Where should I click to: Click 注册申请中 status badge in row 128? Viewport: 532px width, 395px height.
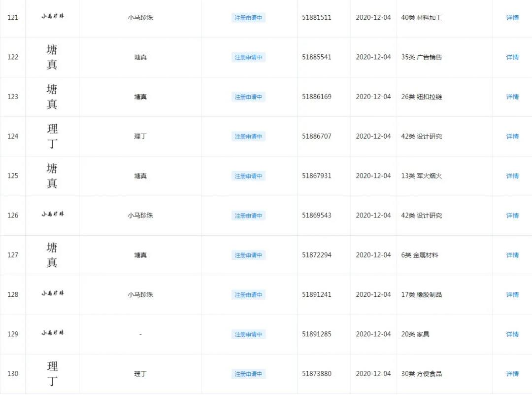click(248, 294)
